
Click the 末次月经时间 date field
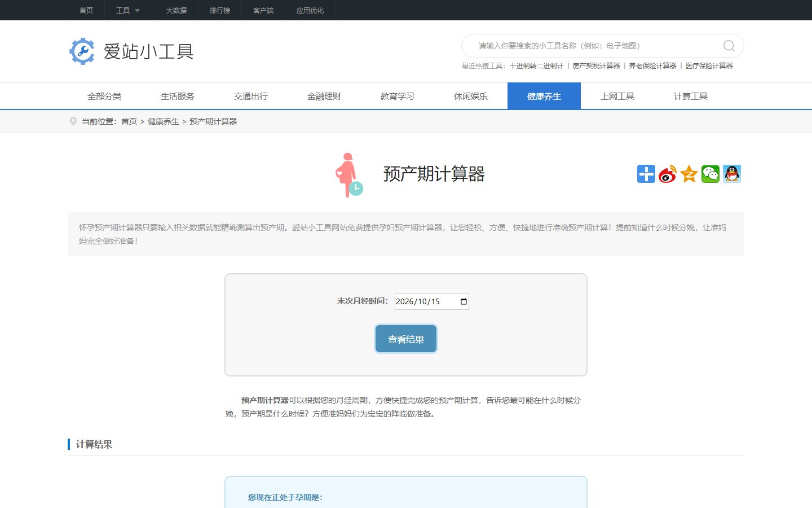[432, 301]
